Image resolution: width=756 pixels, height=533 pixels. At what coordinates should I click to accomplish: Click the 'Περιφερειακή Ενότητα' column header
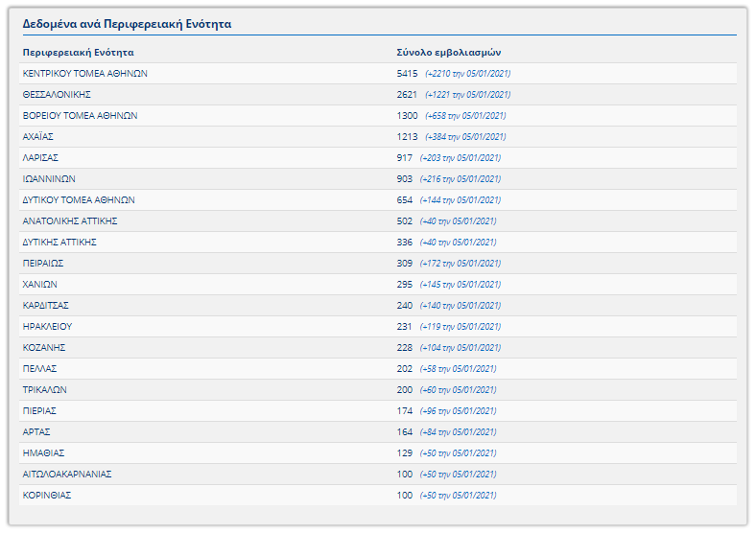(x=78, y=52)
